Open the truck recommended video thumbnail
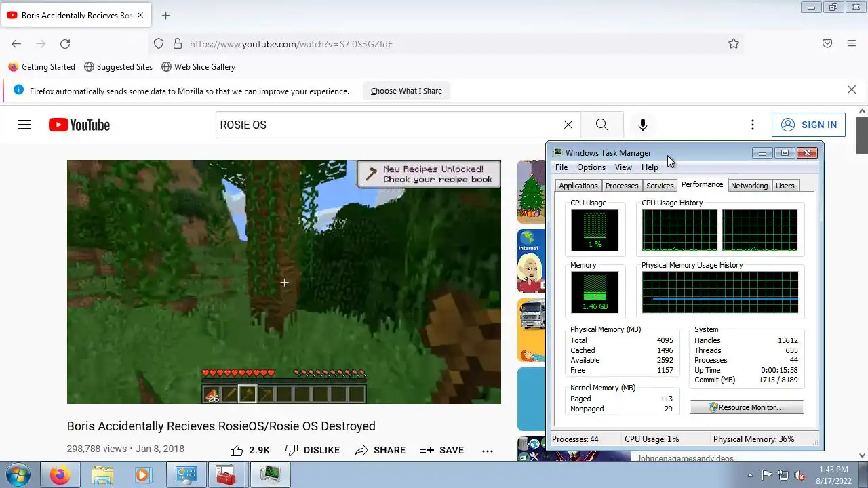 531,330
